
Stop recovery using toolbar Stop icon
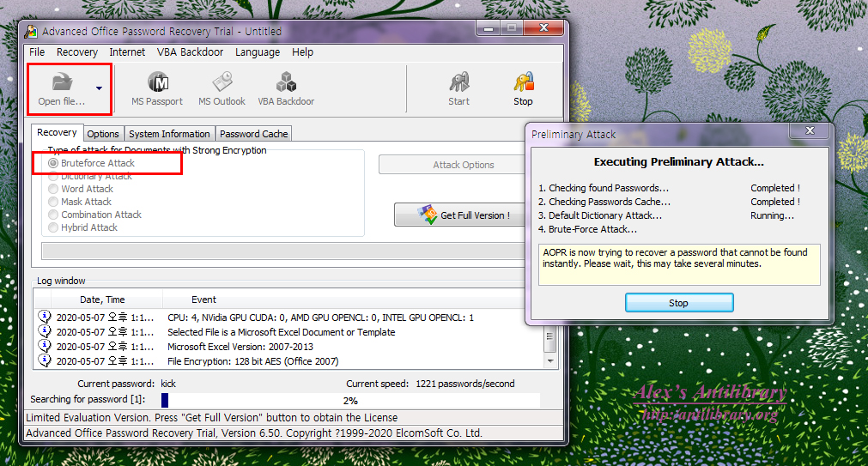coord(523,82)
